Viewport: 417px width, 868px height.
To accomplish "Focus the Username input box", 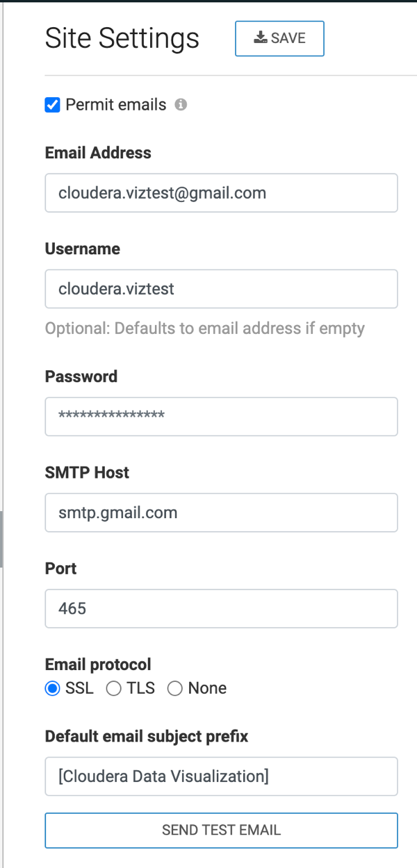I will pos(221,288).
